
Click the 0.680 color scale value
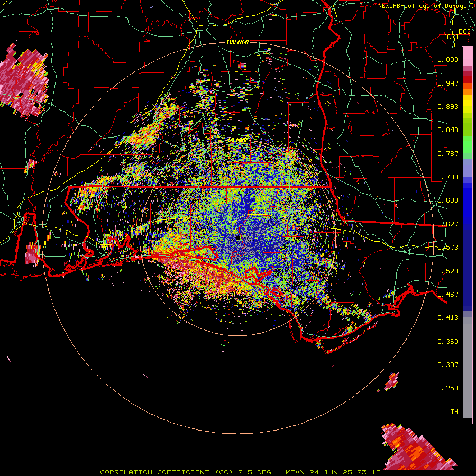tap(448, 200)
